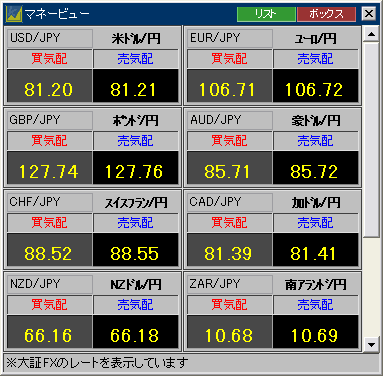Click the scrollbar down arrow
Image resolution: width=383 pixels, height=376 pixels.
pyautogui.click(x=371, y=344)
